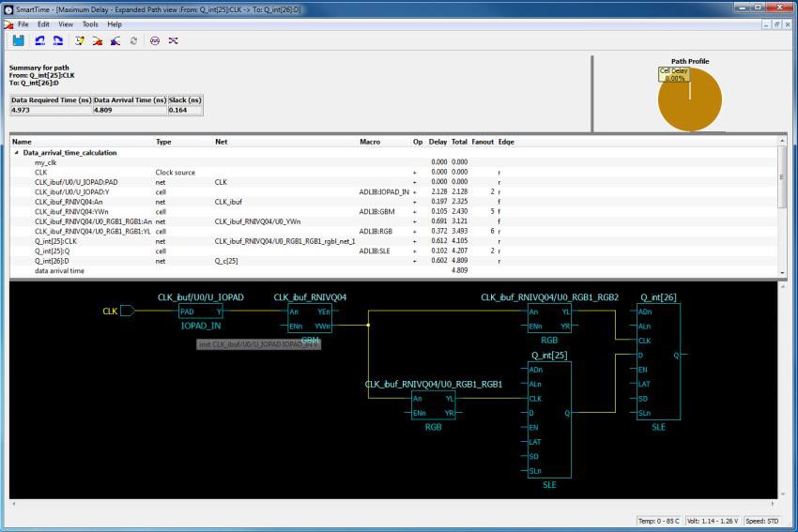
Task: Click the Fanout column header
Action: [482, 142]
